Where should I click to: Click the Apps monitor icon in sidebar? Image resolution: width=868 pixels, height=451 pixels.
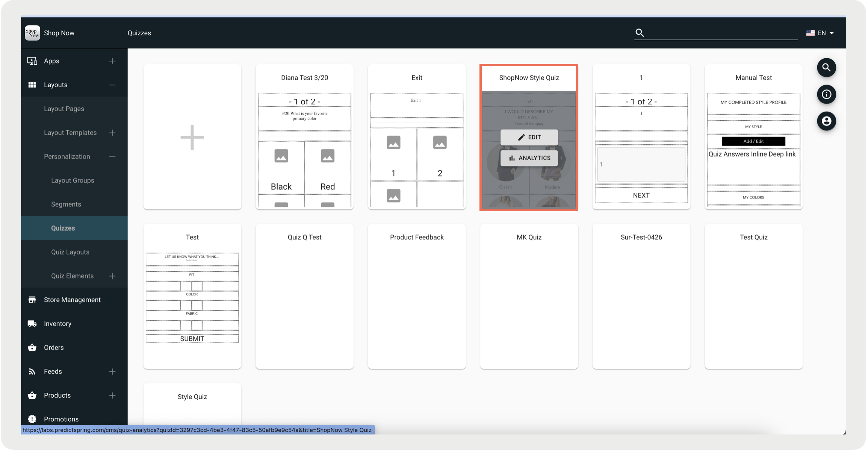point(32,61)
